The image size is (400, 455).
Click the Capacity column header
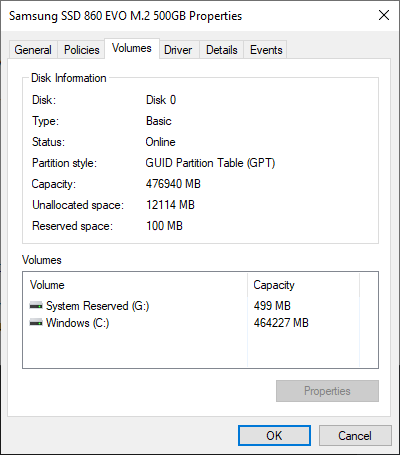[303, 285]
